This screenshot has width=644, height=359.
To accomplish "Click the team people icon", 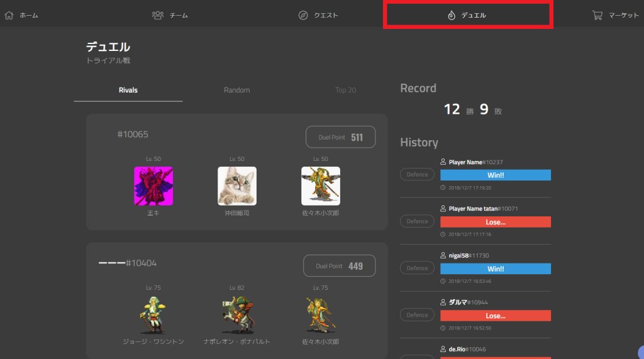I will (158, 15).
